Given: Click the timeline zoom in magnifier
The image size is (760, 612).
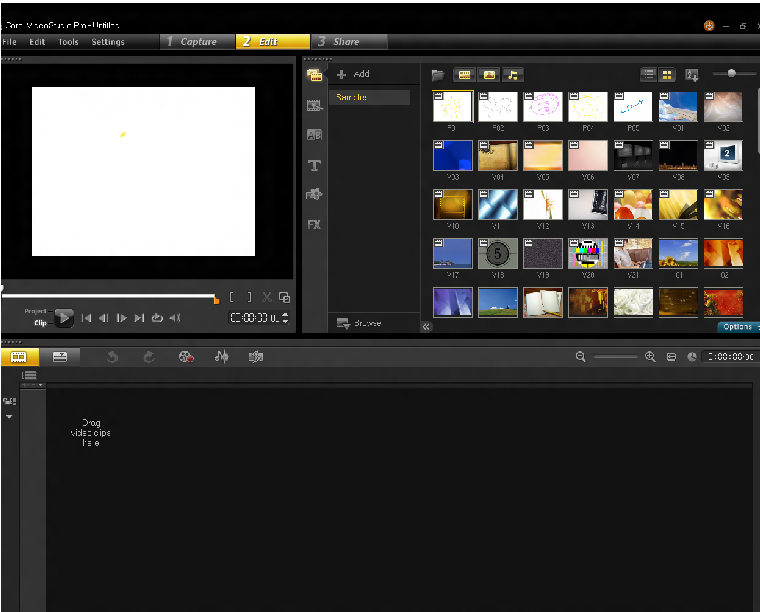Looking at the screenshot, I should [x=650, y=357].
